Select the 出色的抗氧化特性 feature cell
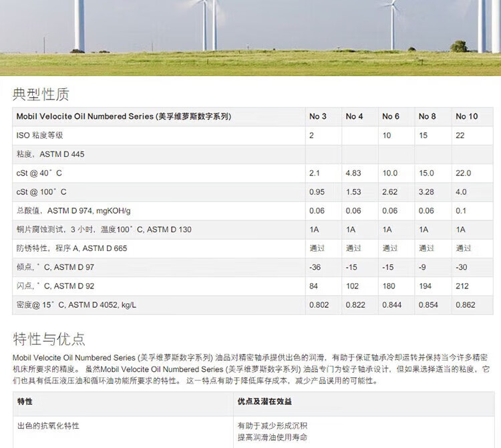This screenshot has width=501, height=448. [x=52, y=425]
